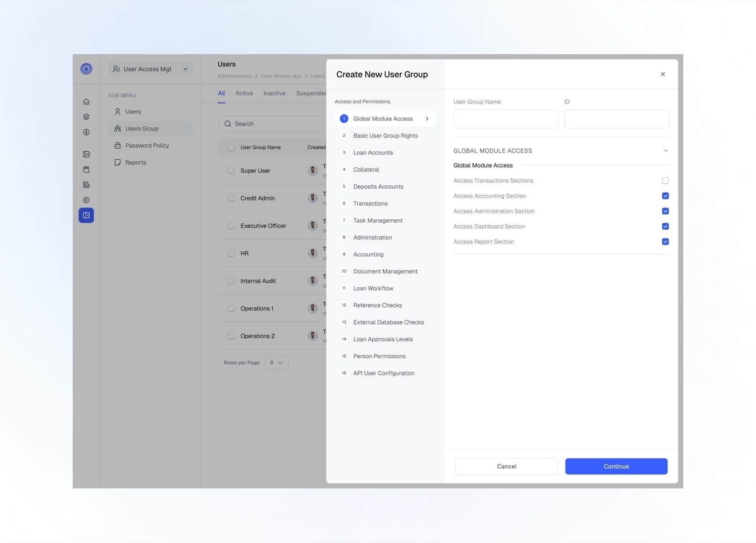Go to Loan Accounts step

point(385,153)
